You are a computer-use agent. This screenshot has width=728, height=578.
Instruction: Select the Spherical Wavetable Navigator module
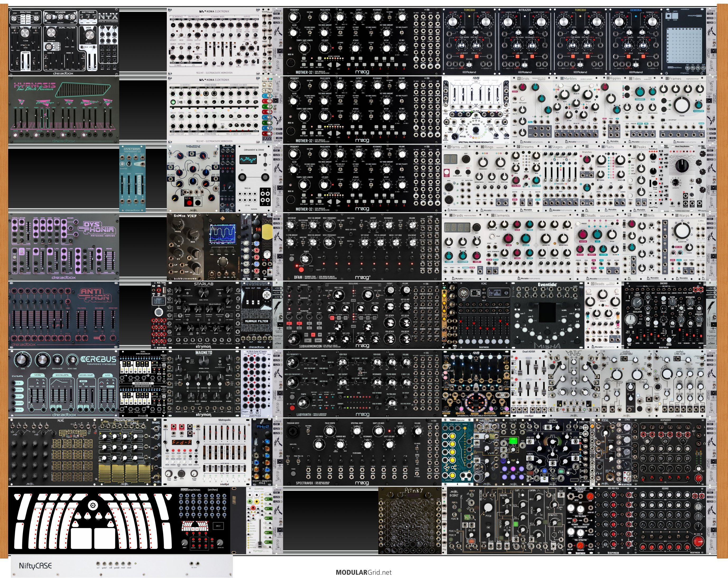tap(476, 384)
